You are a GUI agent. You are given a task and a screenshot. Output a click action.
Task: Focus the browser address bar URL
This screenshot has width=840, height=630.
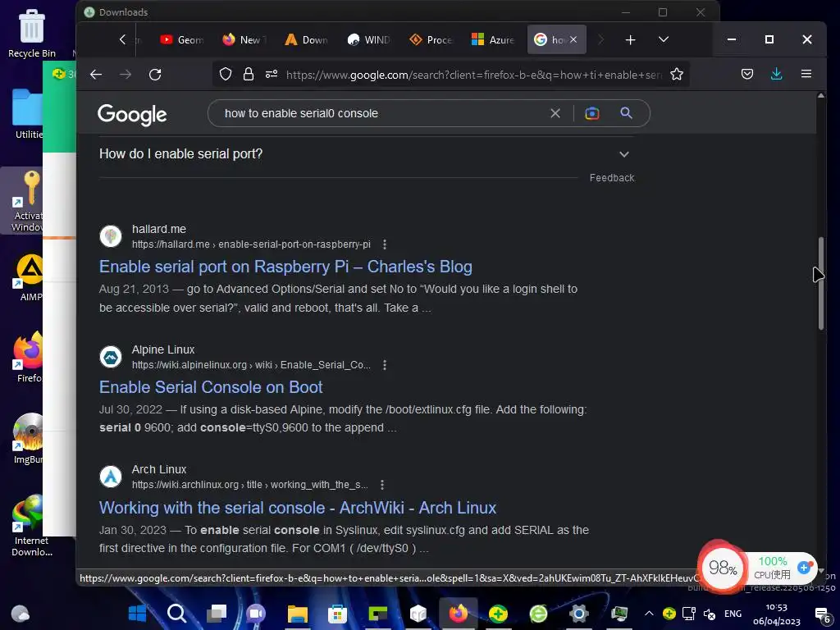pyautogui.click(x=474, y=75)
